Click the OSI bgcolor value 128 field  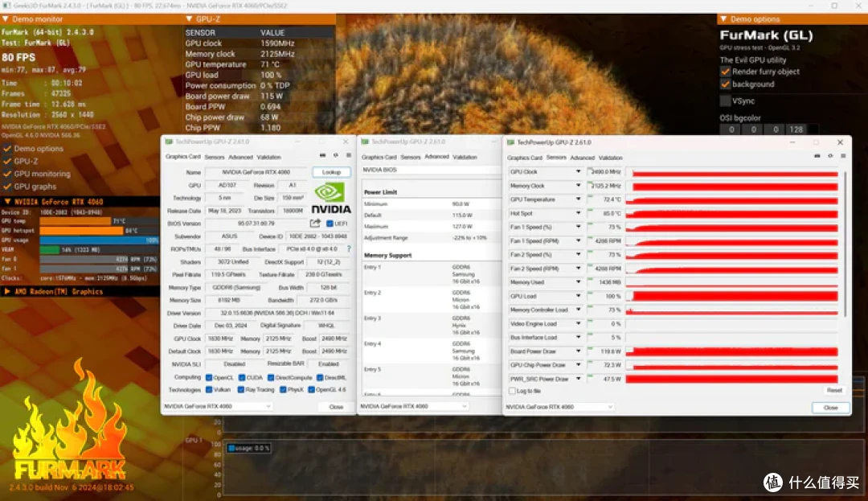point(796,129)
